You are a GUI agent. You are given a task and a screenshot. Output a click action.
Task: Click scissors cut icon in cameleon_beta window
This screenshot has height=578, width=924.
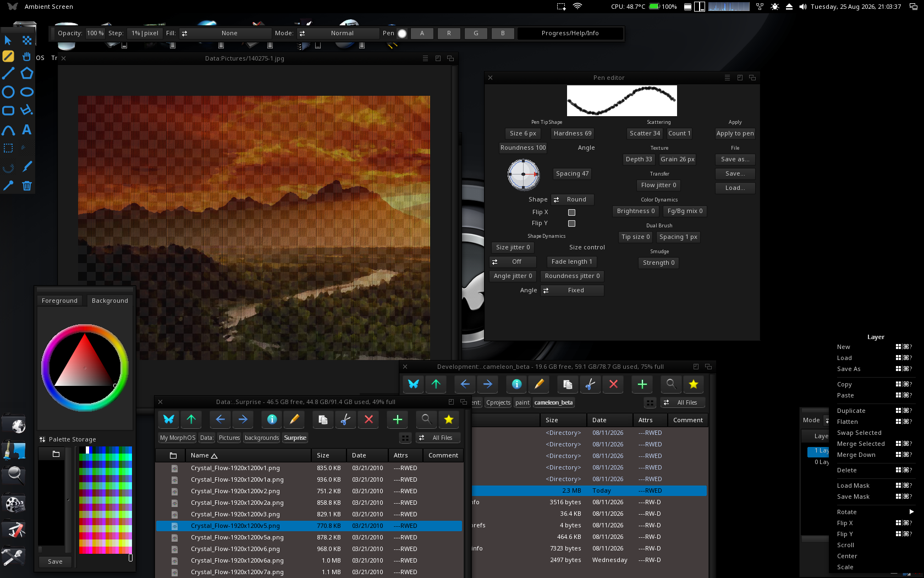click(590, 384)
